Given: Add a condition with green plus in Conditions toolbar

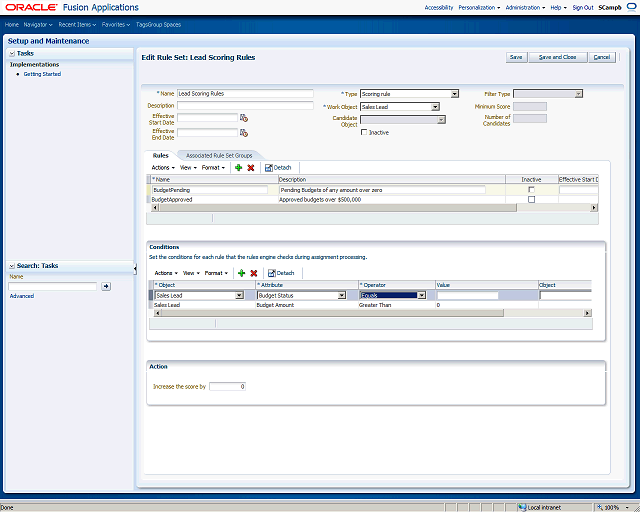Looking at the screenshot, I should click(x=241, y=273).
